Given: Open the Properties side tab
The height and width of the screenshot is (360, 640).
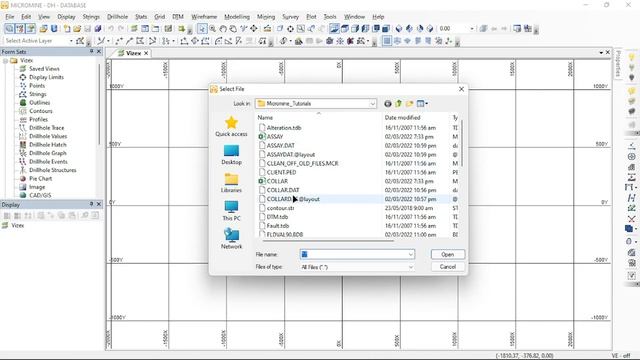Looking at the screenshot, I should click(618, 64).
